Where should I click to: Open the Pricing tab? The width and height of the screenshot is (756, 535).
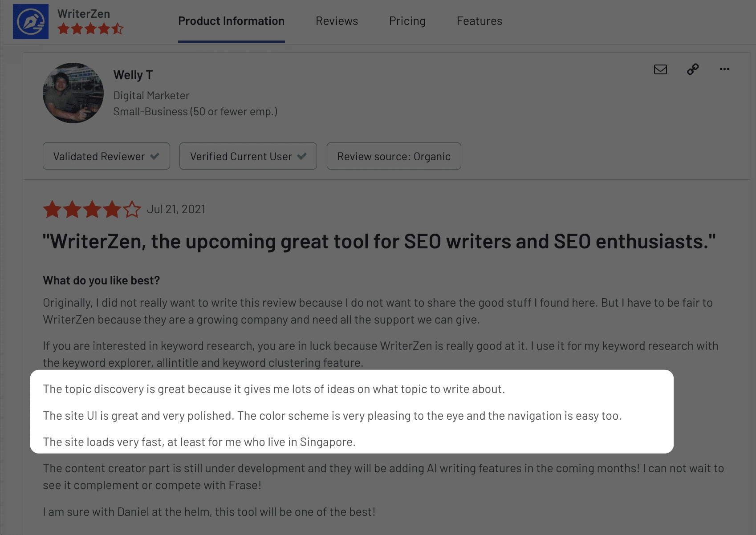407,21
